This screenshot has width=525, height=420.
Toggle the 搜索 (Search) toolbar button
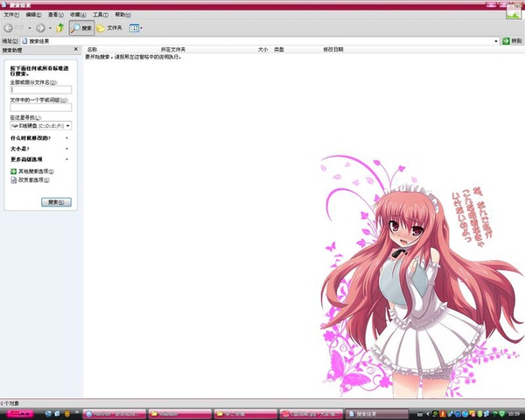coord(81,28)
